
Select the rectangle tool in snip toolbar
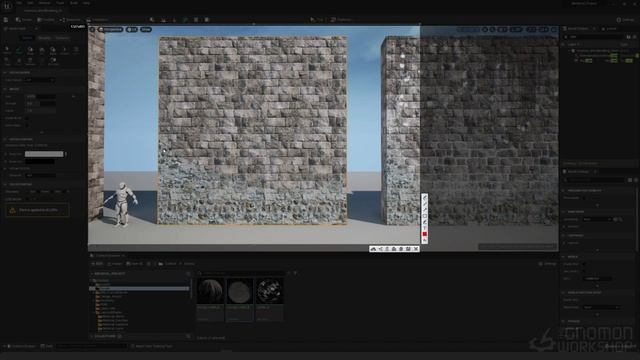click(424, 216)
